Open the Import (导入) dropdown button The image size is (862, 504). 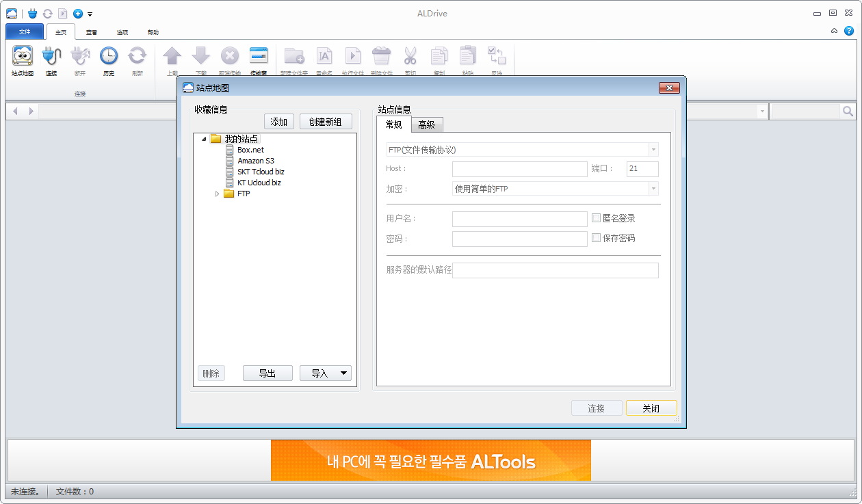click(x=326, y=373)
